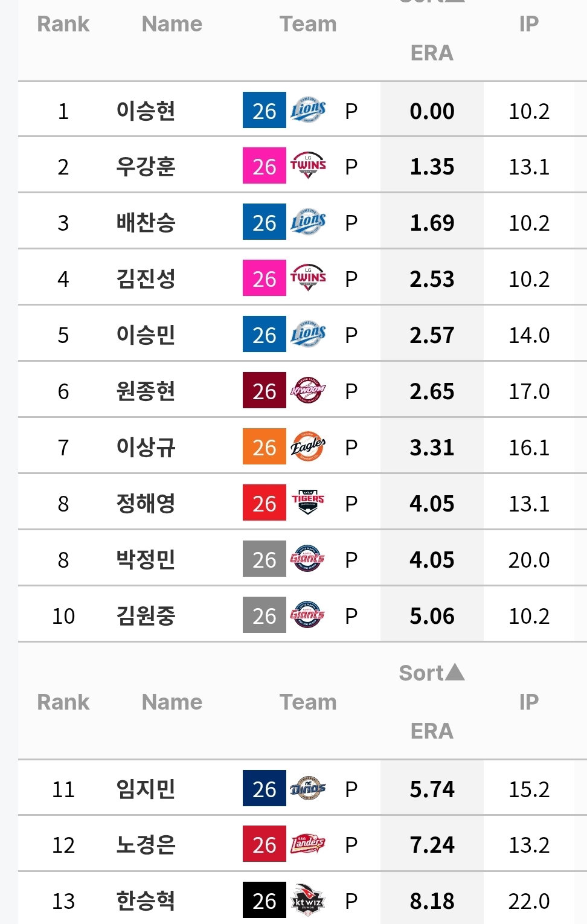Open the Kia Tigers logo beside 정해영
The height and width of the screenshot is (924, 587).
(x=308, y=502)
